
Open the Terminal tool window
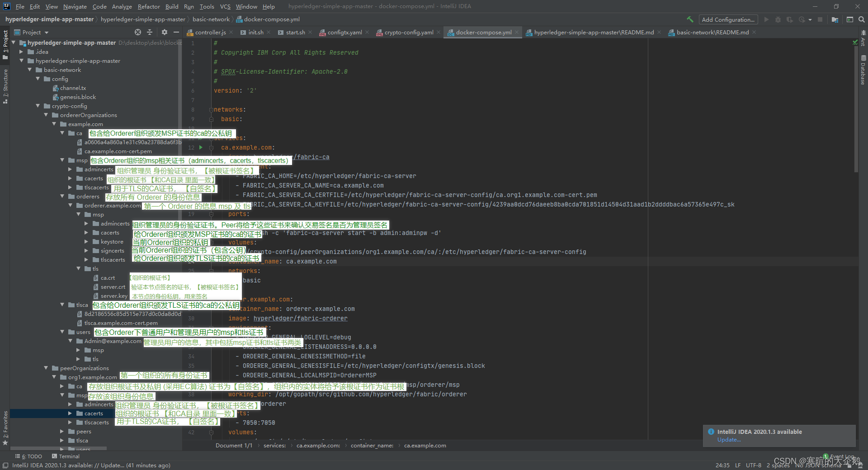click(66, 456)
